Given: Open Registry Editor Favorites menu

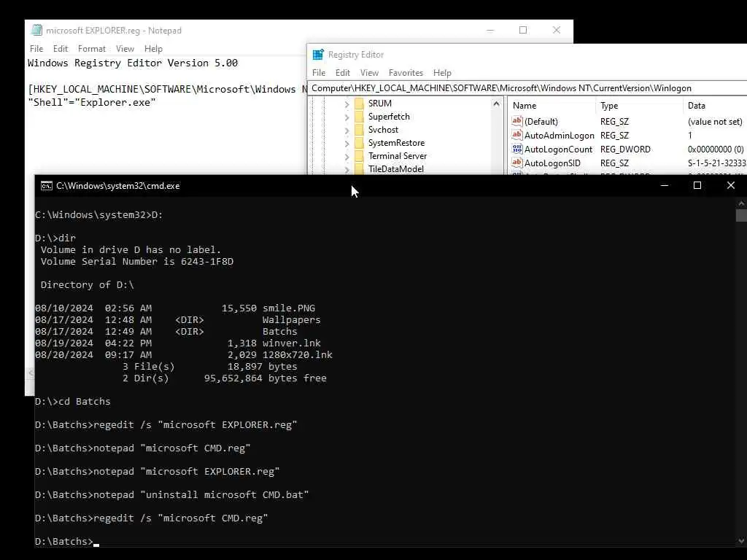Looking at the screenshot, I should tap(406, 73).
